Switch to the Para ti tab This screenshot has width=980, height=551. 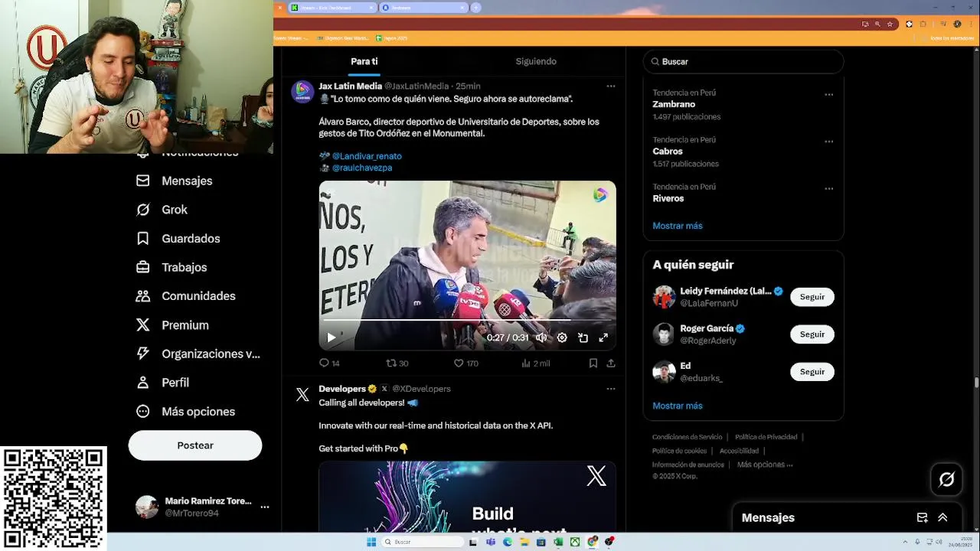(364, 61)
